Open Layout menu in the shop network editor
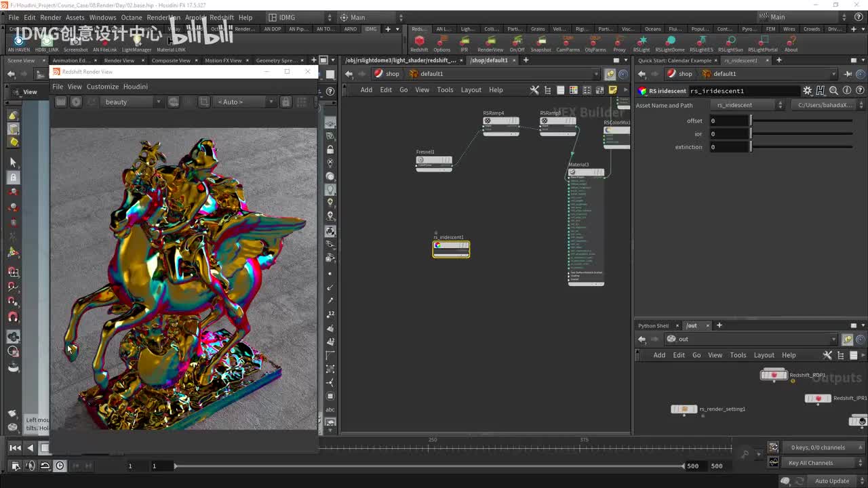The image size is (868, 488). tap(471, 89)
